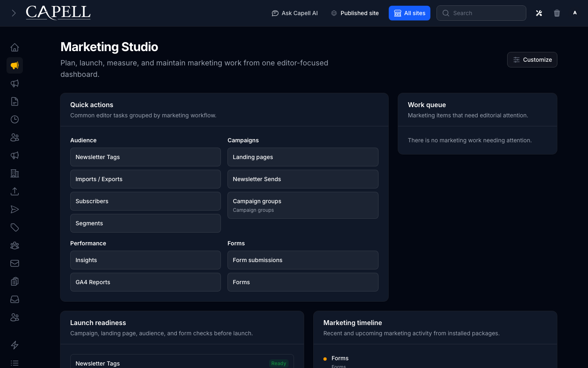Open Subscribers quick action

click(145, 201)
